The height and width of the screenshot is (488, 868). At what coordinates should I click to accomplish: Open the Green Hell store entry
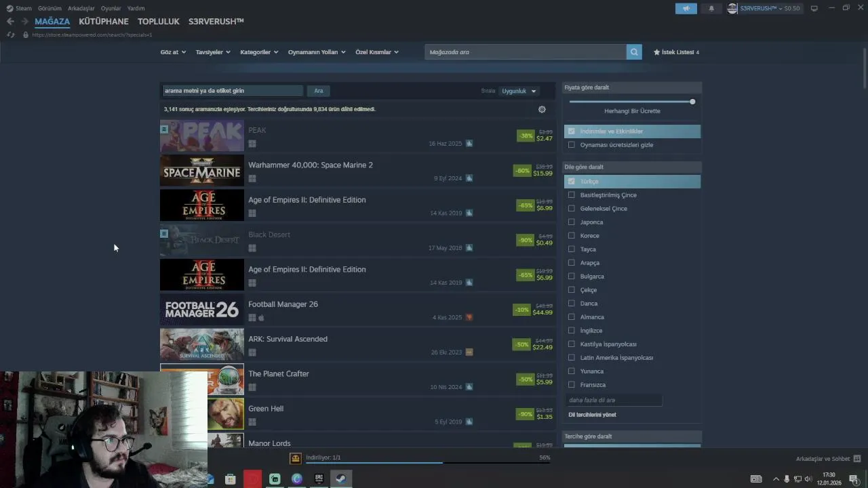[x=357, y=414]
